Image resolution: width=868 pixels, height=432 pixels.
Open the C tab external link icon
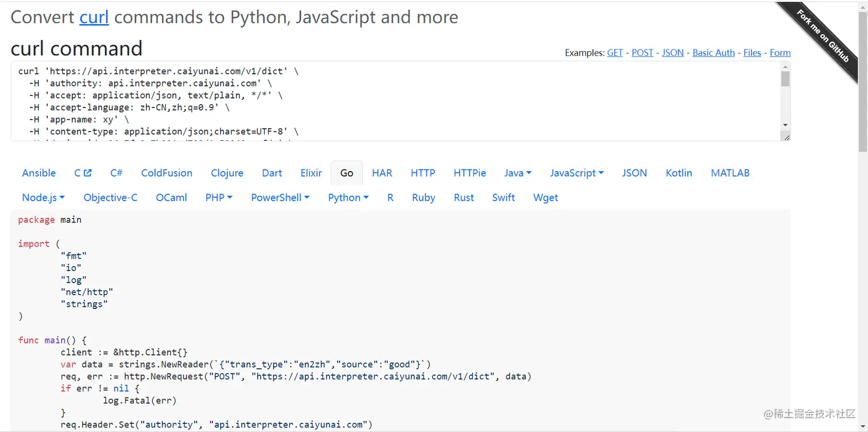(87, 173)
